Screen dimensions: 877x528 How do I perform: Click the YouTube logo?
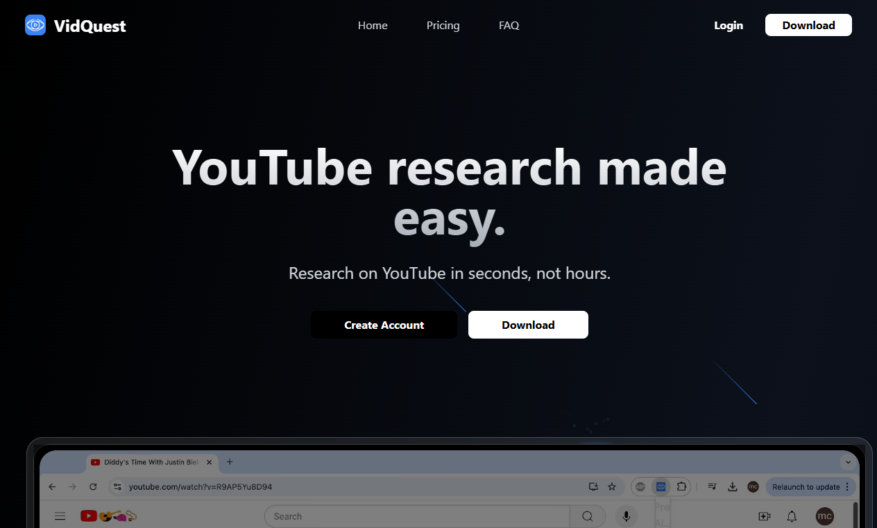pyautogui.click(x=109, y=516)
